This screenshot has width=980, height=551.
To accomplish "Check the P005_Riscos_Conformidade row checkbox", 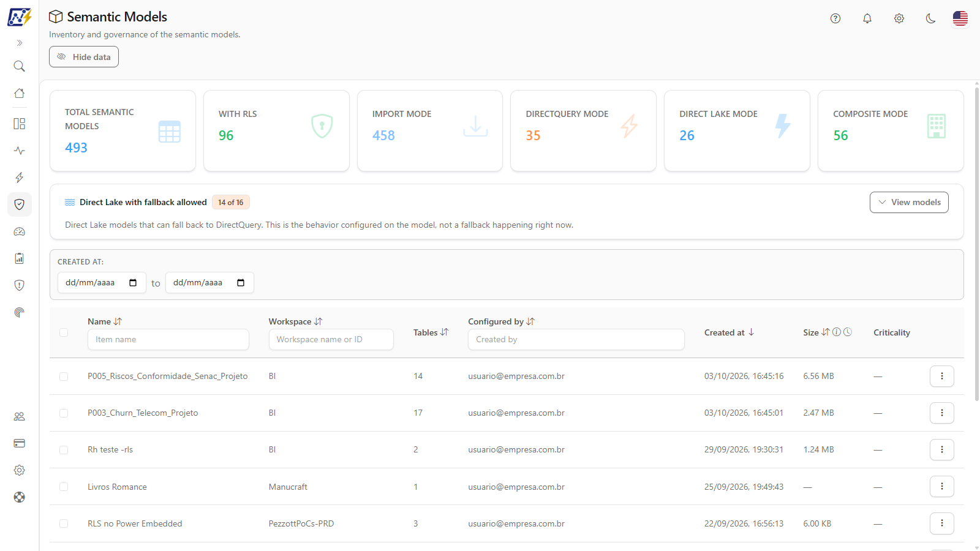I will [x=64, y=377].
